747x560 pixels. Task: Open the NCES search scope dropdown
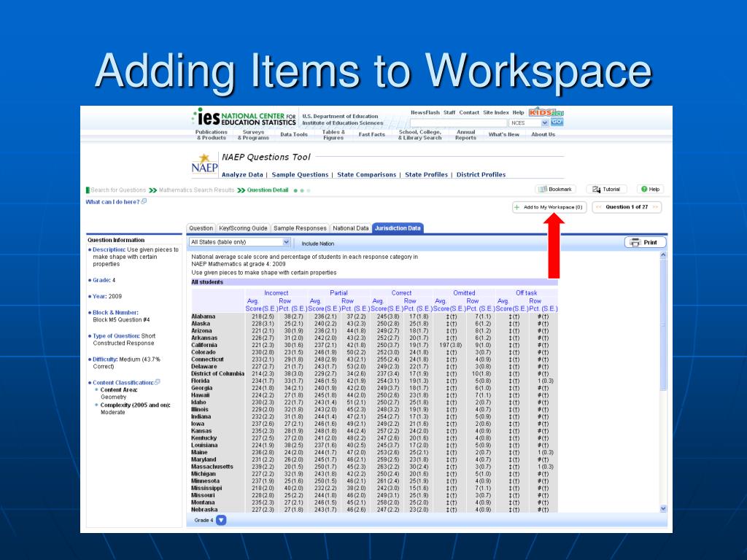[528, 122]
